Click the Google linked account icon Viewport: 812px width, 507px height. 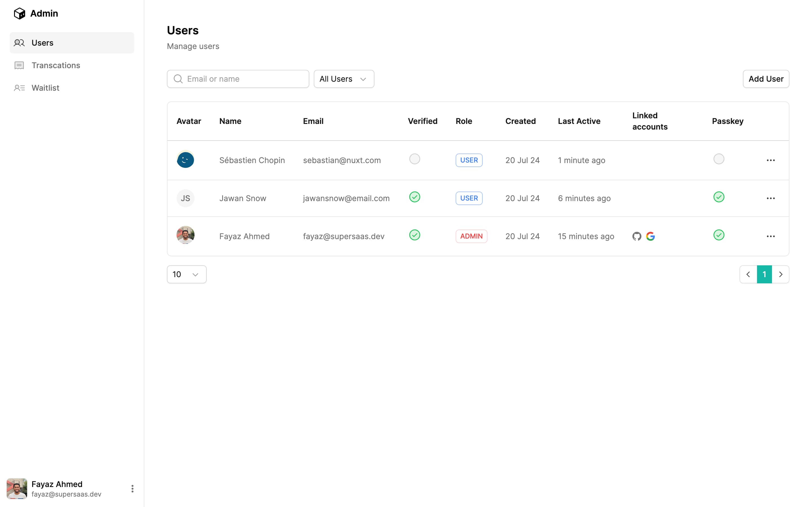(650, 236)
